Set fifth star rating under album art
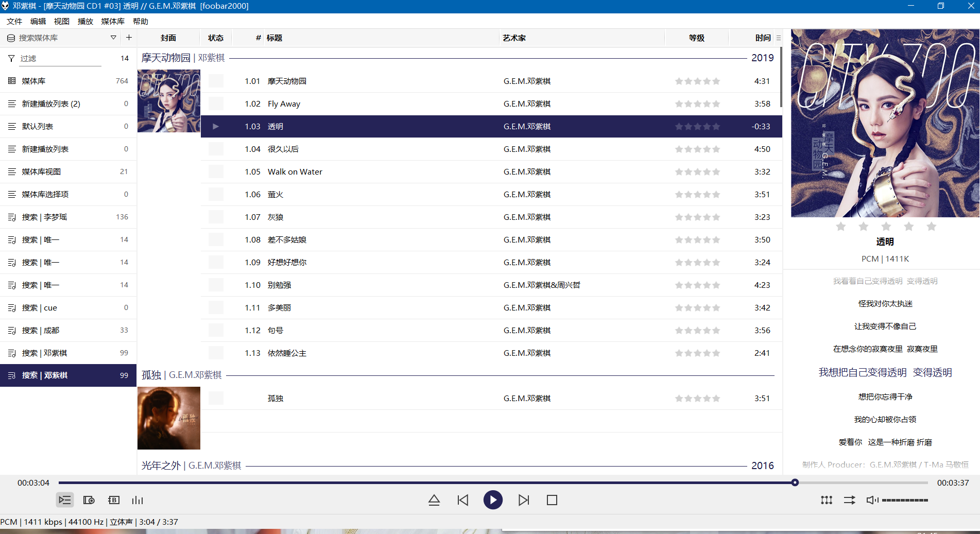 pos(932,227)
